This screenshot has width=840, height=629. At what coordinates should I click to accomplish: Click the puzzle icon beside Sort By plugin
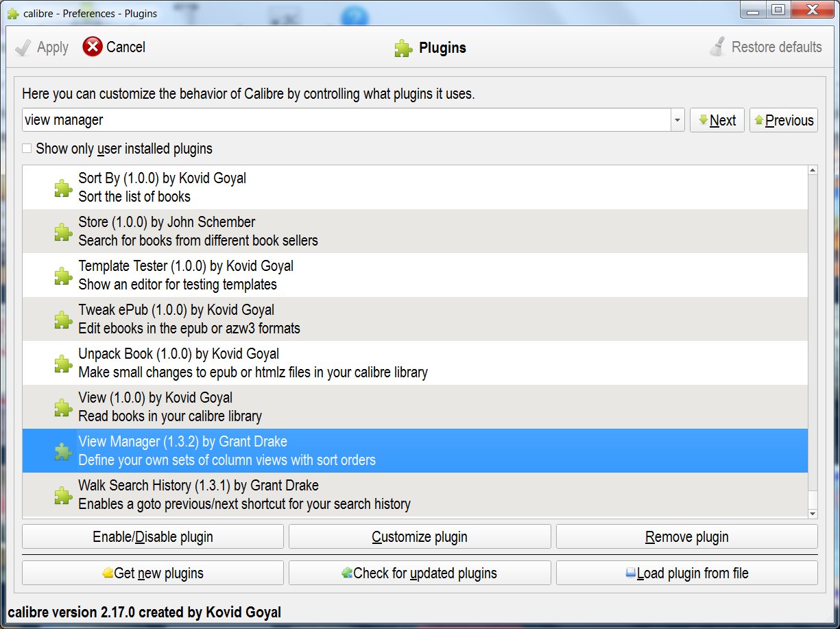point(64,188)
